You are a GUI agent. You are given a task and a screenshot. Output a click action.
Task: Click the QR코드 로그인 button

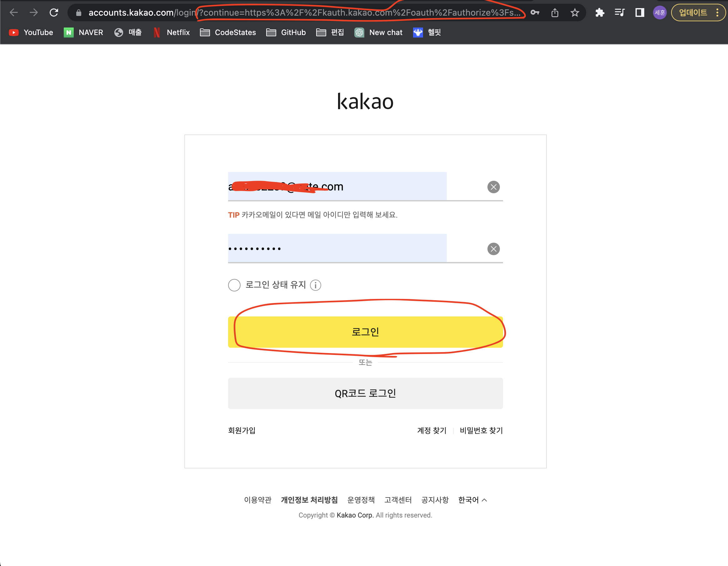(365, 393)
